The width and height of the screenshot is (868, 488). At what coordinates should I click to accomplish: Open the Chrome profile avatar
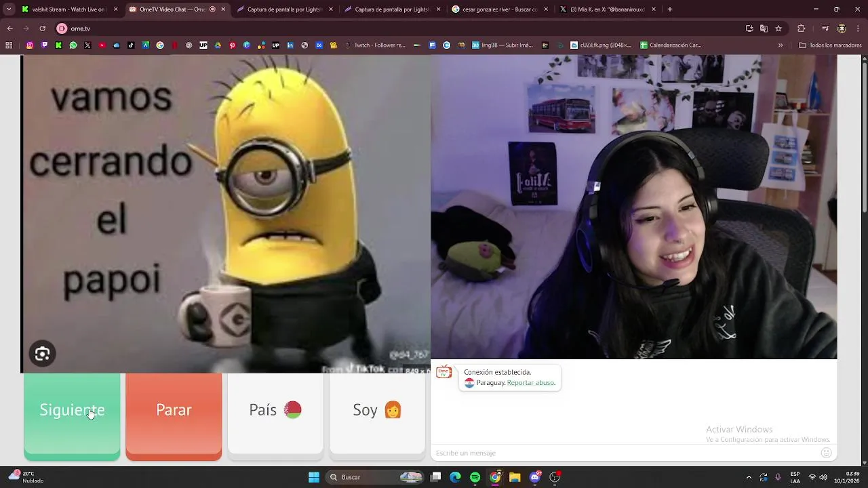tap(842, 28)
